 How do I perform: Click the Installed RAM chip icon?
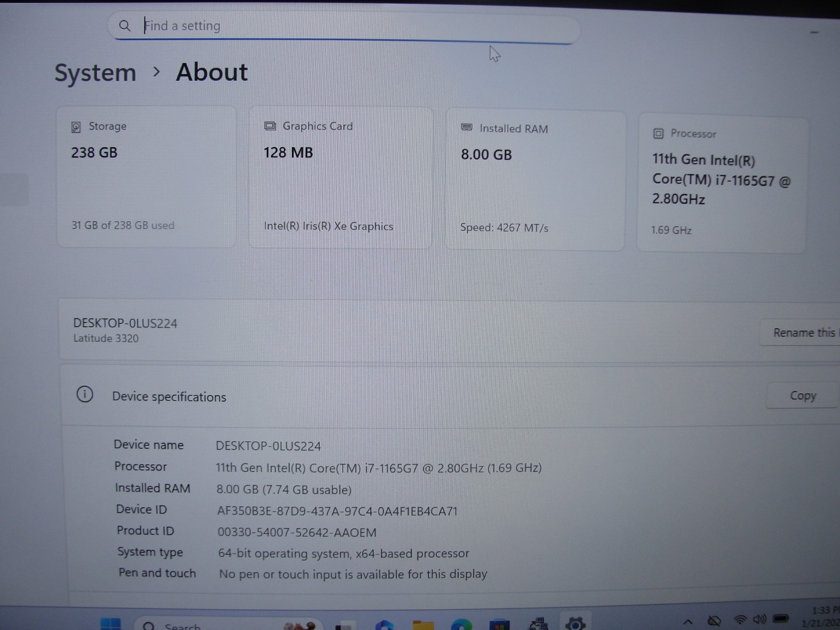[467, 128]
